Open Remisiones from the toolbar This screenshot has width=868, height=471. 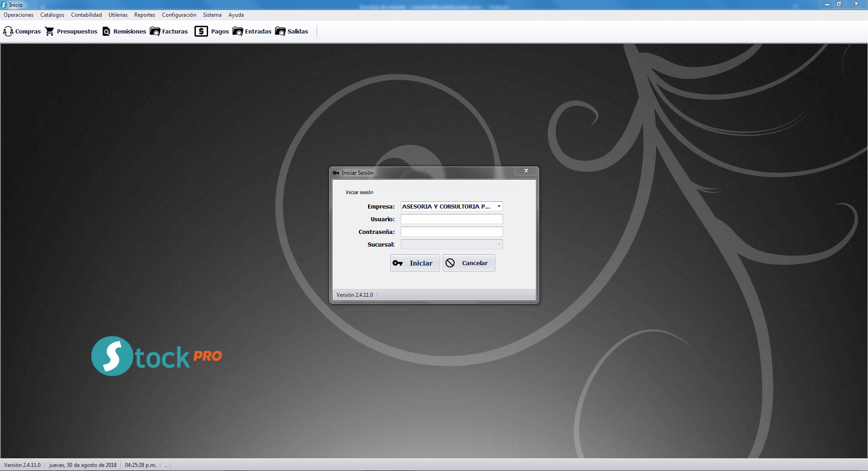pyautogui.click(x=106, y=31)
